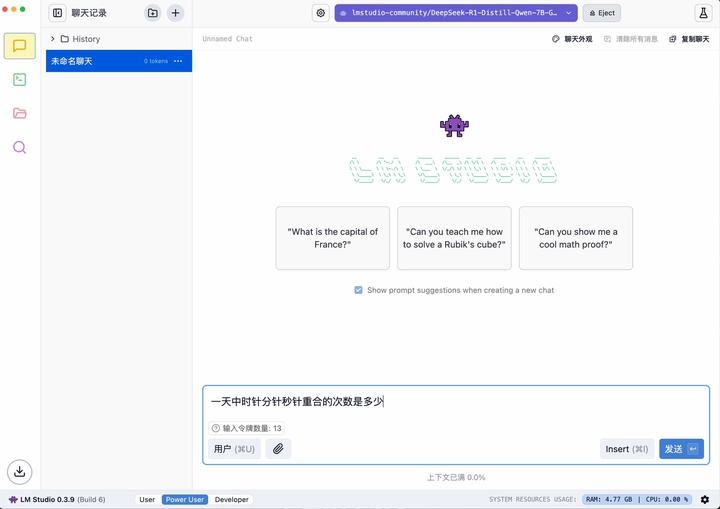Create a new chat folder
720x509 pixels.
(x=152, y=13)
